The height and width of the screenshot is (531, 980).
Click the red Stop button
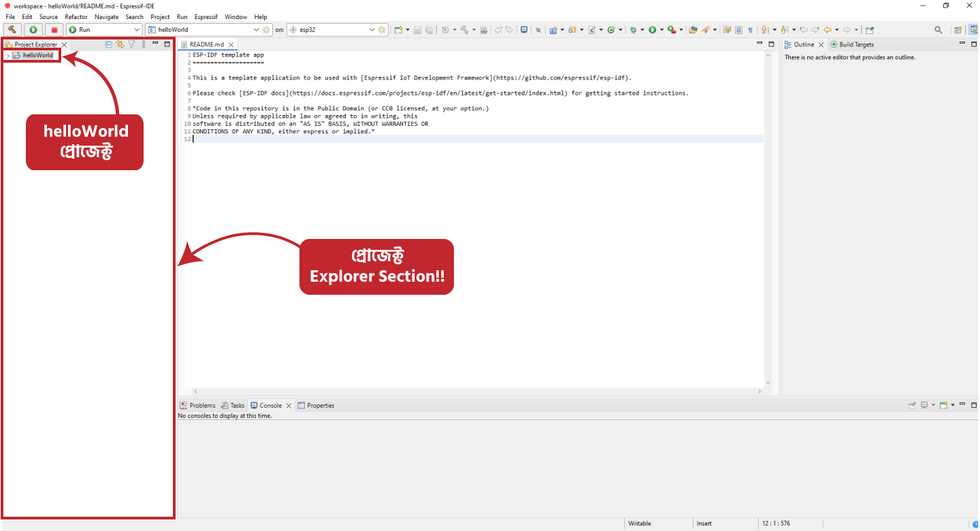pos(54,30)
